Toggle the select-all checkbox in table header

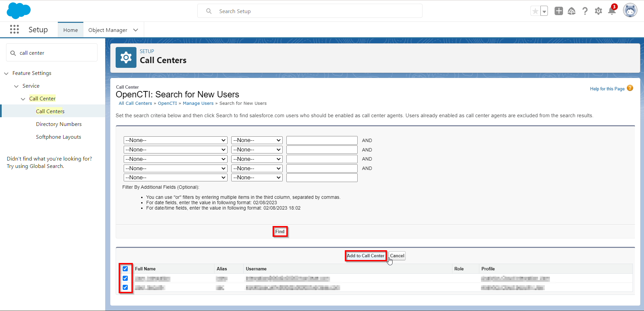(x=125, y=269)
